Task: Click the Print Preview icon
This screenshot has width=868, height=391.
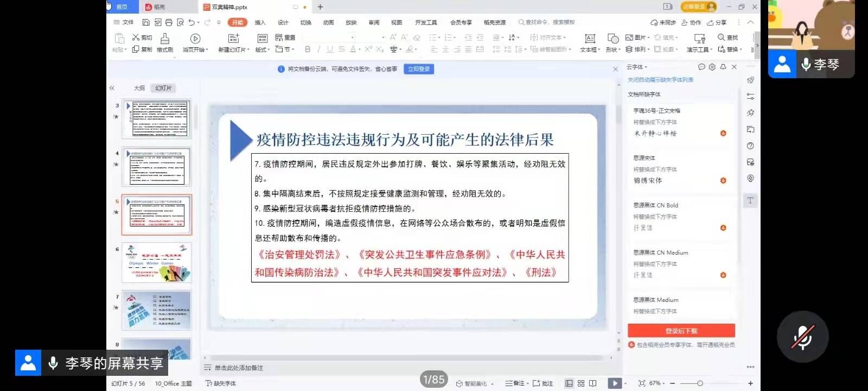Action: click(180, 22)
